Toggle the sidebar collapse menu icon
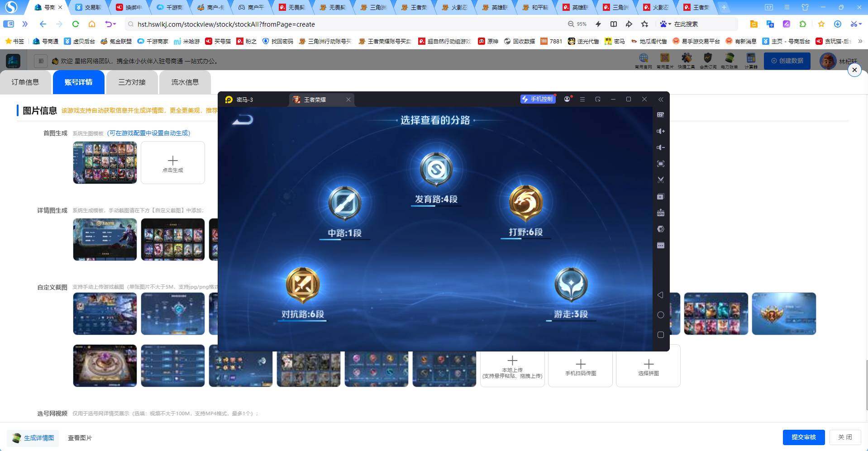Screen dimensions: 868x451 coord(41,61)
